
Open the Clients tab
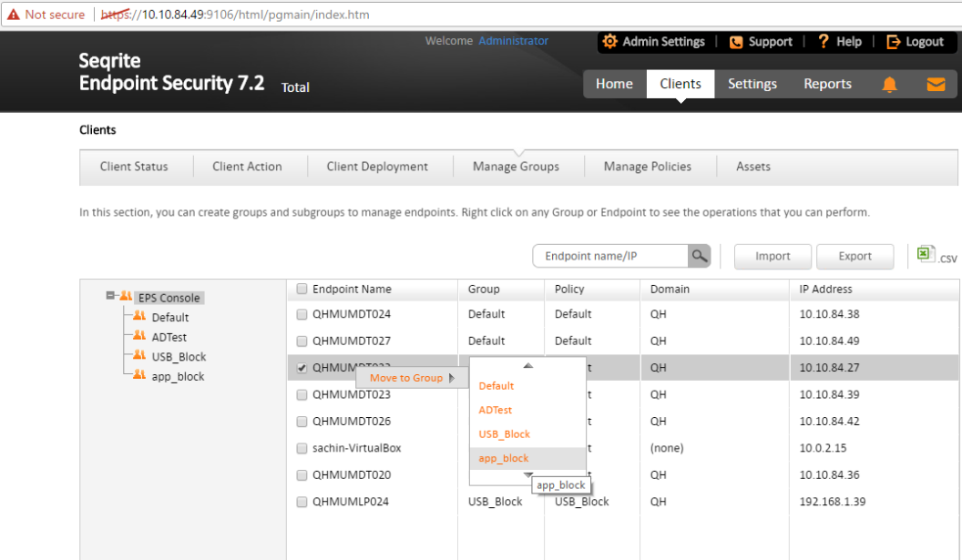click(x=681, y=84)
